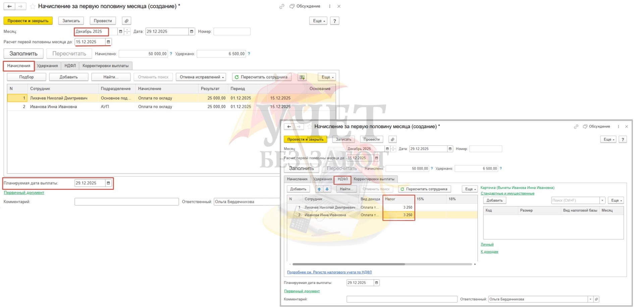Open Корректировки выплаты tab in the back window
644x307 pixels.
(x=106, y=66)
